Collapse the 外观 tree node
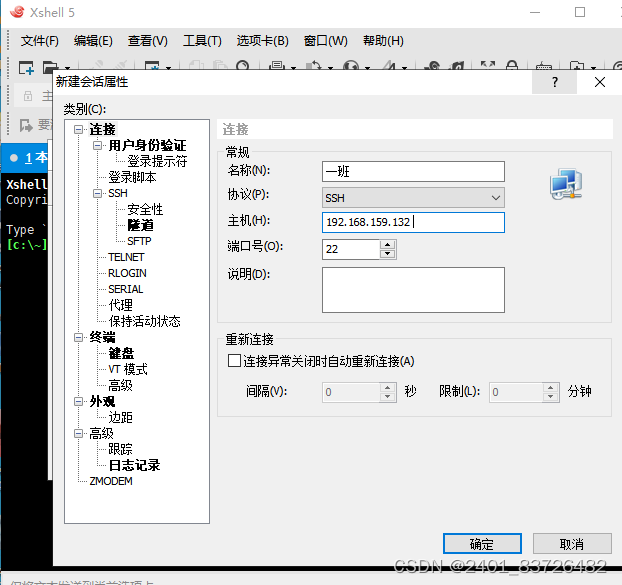Screen dimensions: 622x585 (79, 401)
